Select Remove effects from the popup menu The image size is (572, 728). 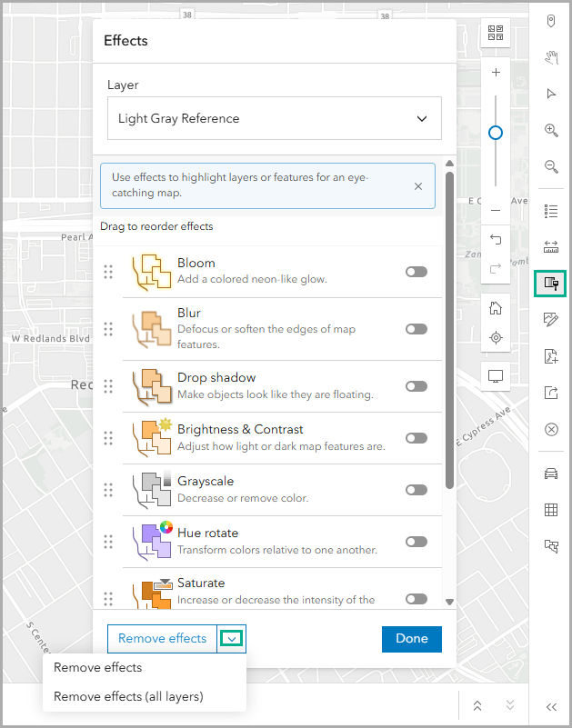point(98,667)
